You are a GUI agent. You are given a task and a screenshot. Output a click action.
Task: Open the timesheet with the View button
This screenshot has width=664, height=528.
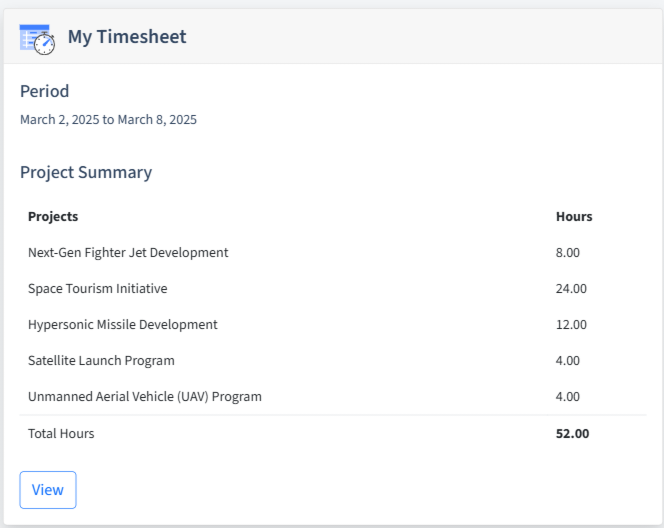pyautogui.click(x=48, y=490)
